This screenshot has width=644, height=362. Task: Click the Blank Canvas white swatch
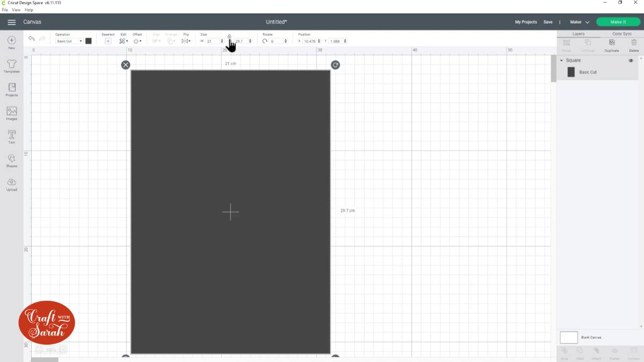pyautogui.click(x=569, y=337)
